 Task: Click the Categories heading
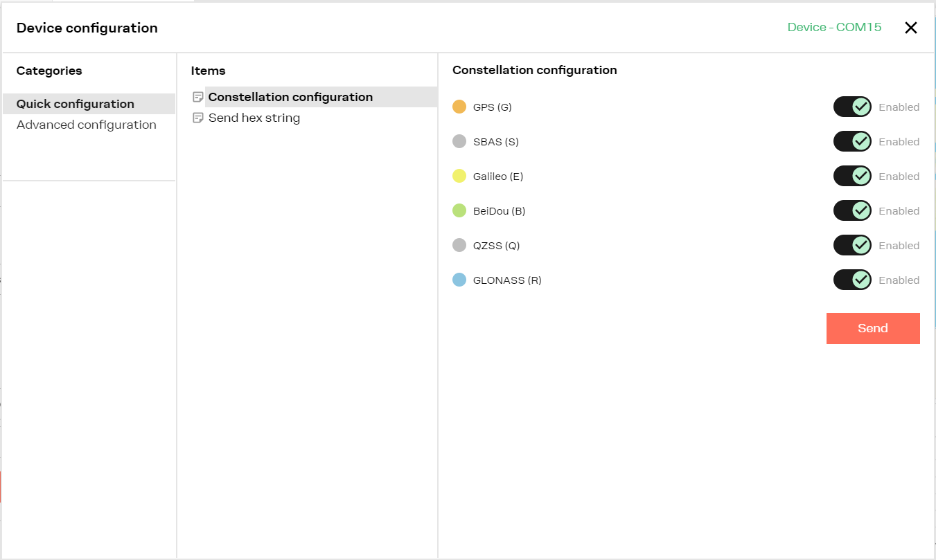49,71
